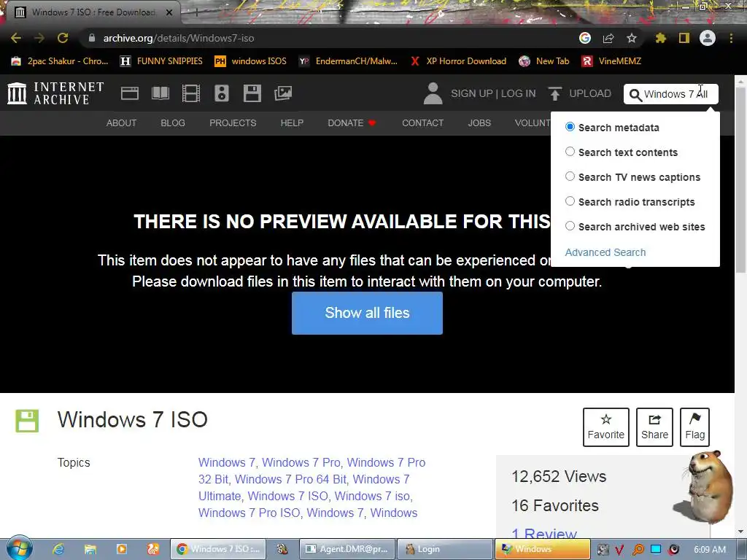Select Search TV news captions option
The image size is (747, 560).
tap(570, 176)
